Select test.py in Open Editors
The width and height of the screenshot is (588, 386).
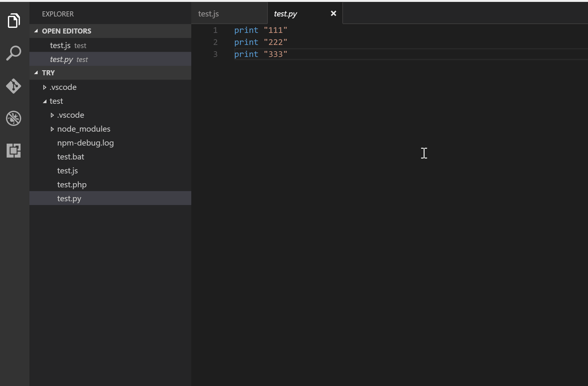tap(62, 59)
